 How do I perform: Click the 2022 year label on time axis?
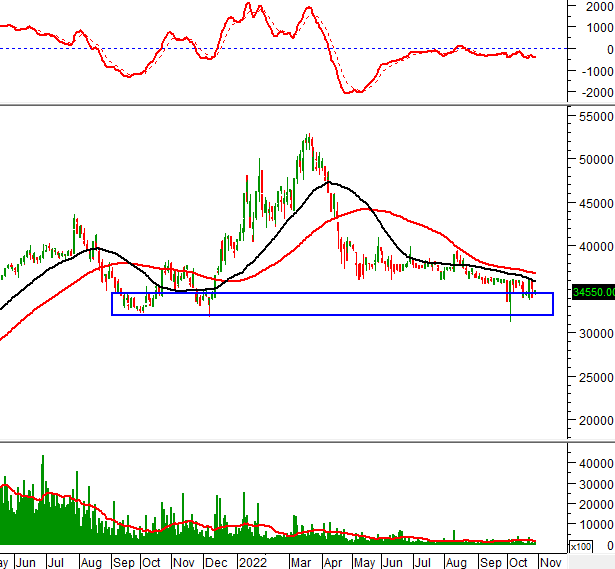[x=251, y=562]
